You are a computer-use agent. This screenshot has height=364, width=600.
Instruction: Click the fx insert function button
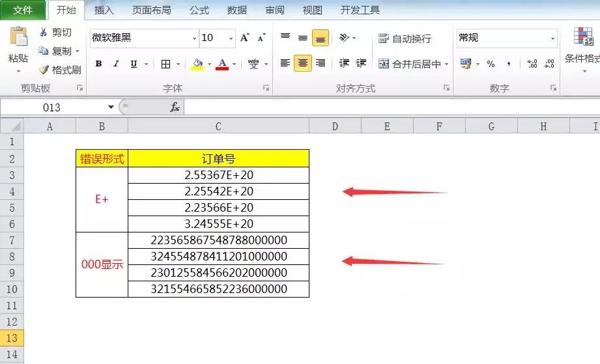(x=175, y=107)
